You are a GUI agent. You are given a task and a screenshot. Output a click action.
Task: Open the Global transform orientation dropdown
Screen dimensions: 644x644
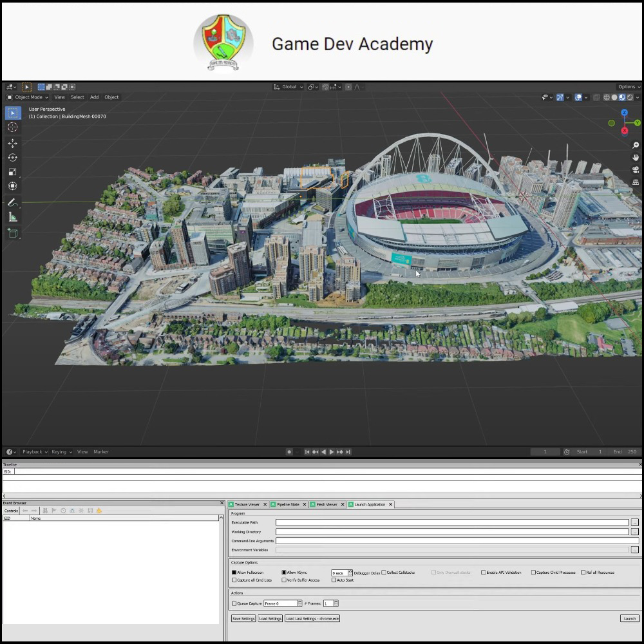pos(289,87)
